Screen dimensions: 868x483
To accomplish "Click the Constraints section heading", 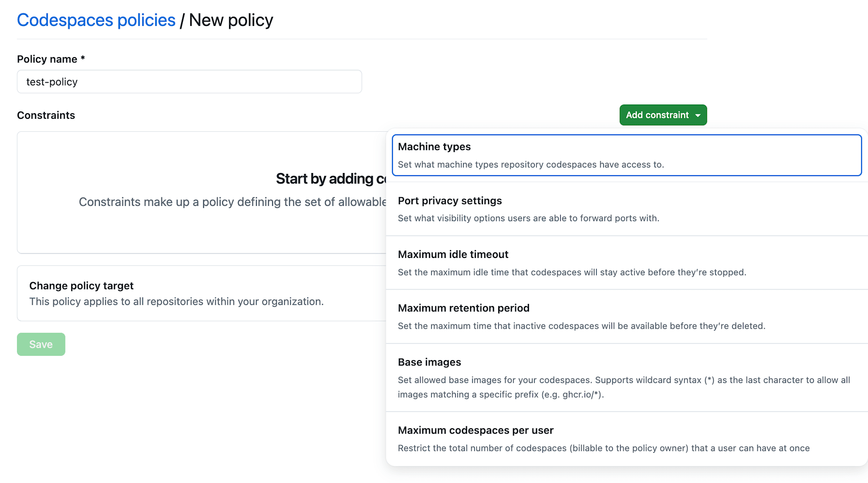I will click(46, 115).
